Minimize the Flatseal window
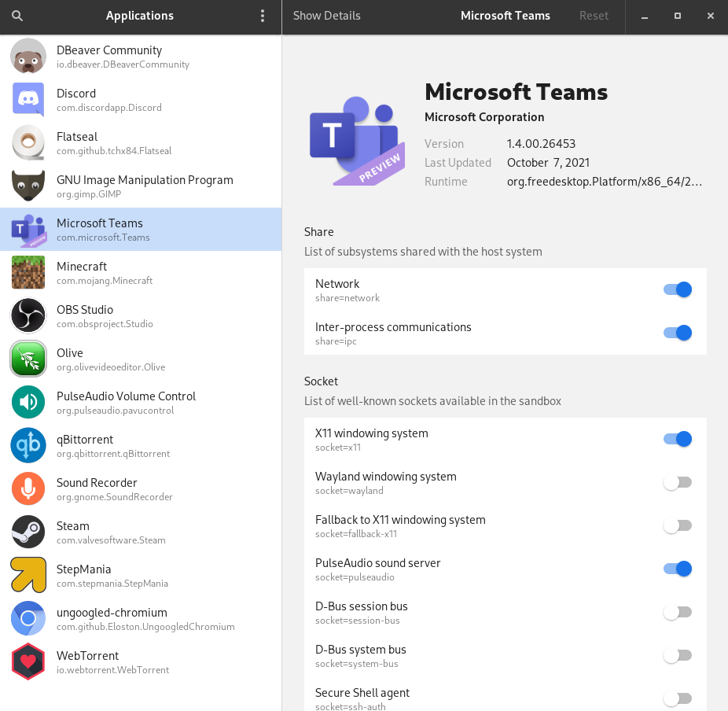This screenshot has height=711, width=728. pyautogui.click(x=645, y=17)
